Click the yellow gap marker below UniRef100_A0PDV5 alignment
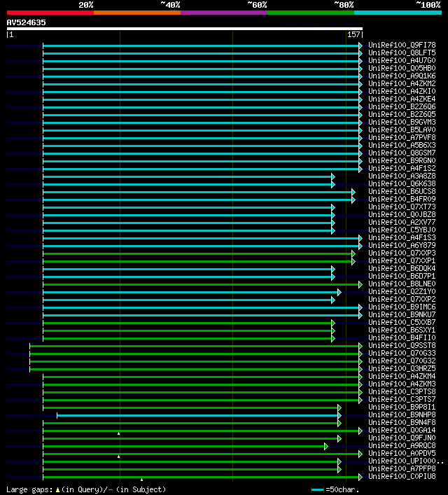448x495 pixels. [119, 456]
